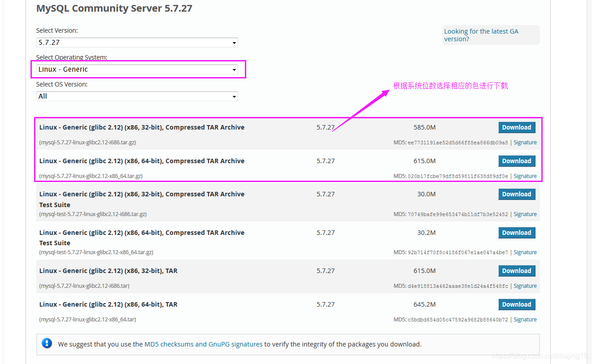This screenshot has height=364, width=592.
Task: Open the Select OS Version dropdown showing All
Action: pos(137,96)
